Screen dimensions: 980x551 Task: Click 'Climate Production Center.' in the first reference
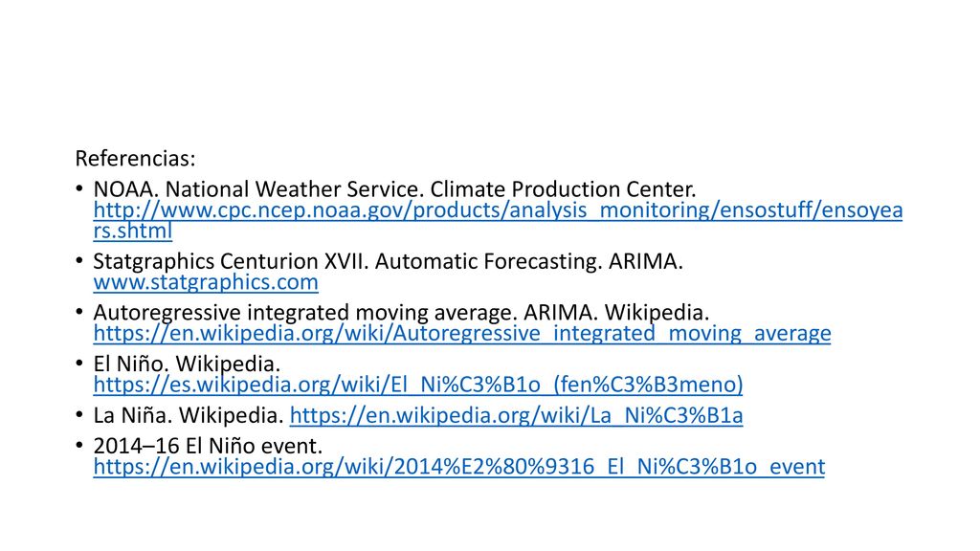(x=563, y=189)
